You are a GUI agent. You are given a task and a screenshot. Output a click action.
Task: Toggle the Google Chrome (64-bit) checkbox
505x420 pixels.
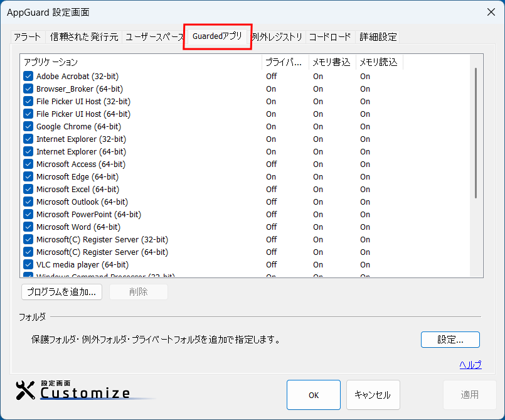point(28,126)
